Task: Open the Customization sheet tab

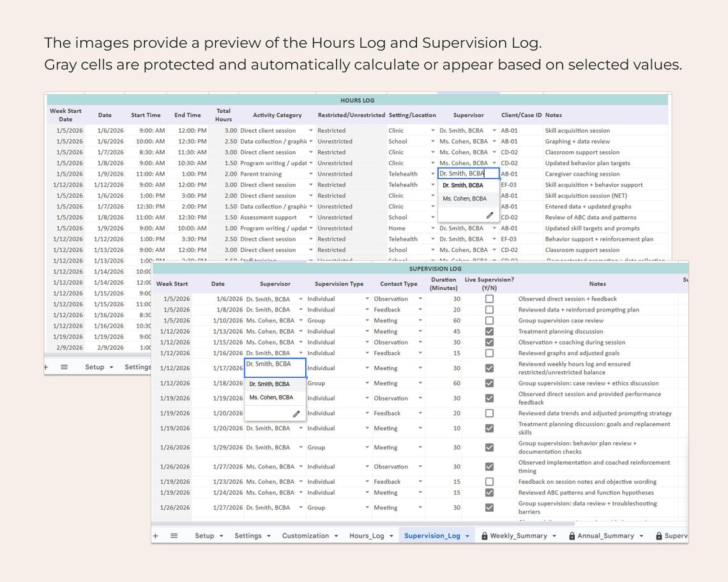Action: (305, 535)
